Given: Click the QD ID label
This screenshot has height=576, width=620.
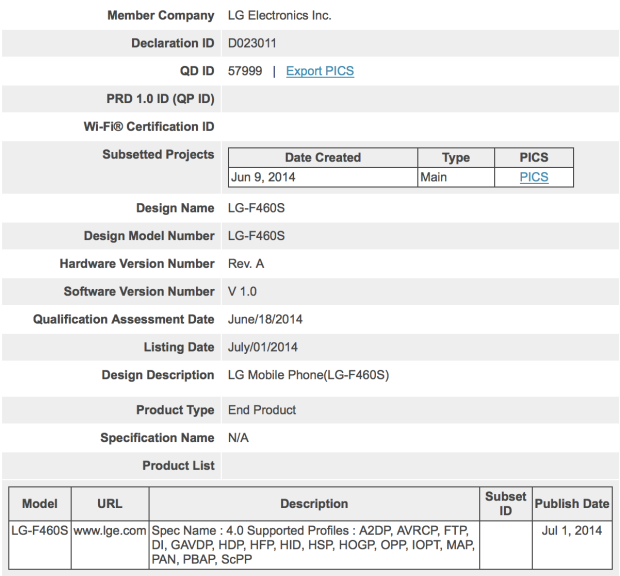Looking at the screenshot, I should (197, 71).
